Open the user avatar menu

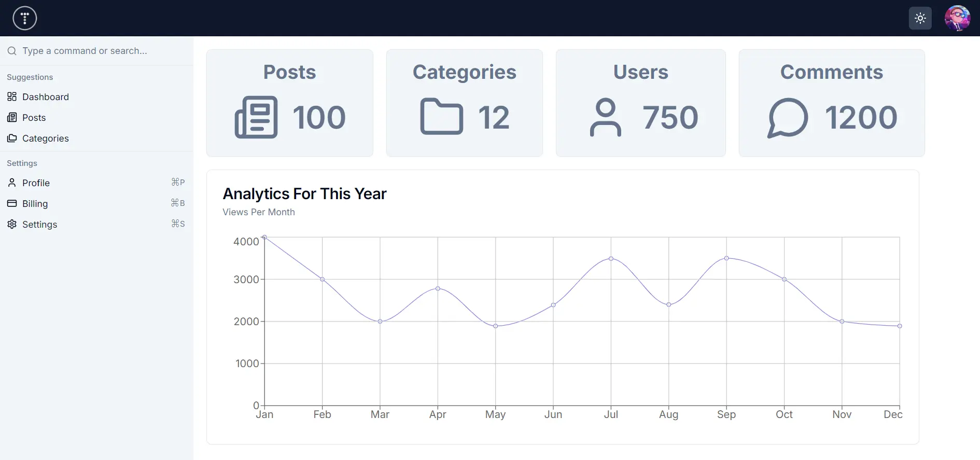click(958, 18)
